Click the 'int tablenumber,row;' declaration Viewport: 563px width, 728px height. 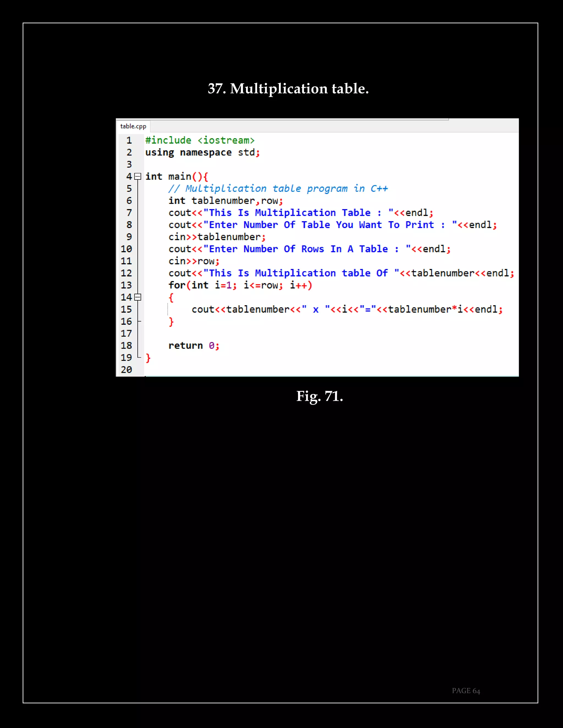[225, 201]
